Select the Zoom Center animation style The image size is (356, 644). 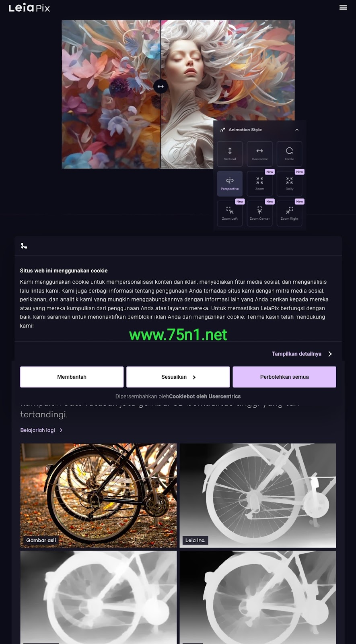click(259, 213)
